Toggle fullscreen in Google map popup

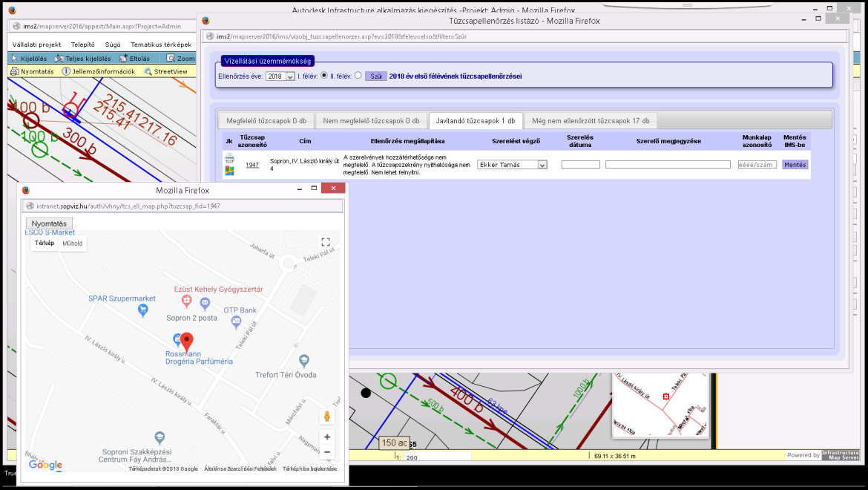tap(326, 242)
